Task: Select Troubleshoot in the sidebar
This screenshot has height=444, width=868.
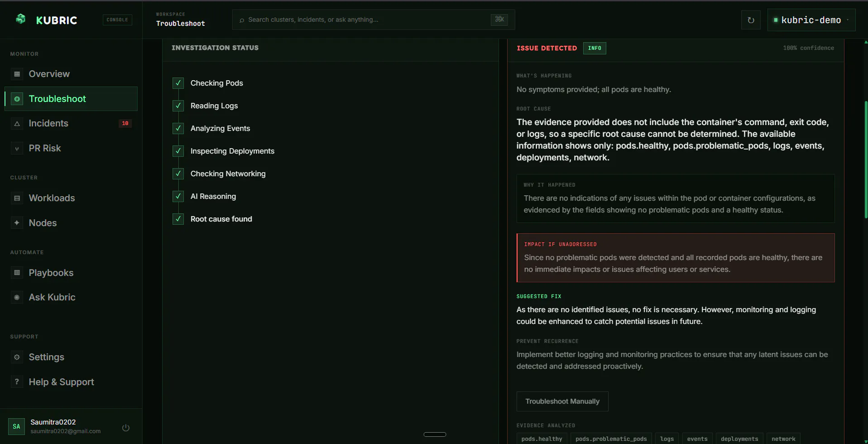Action: point(71,99)
